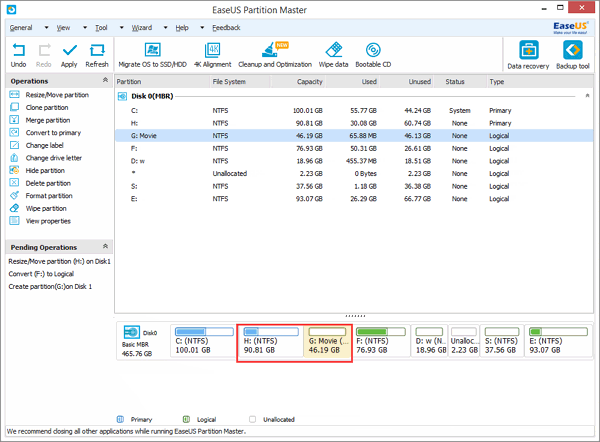This screenshot has height=442, width=600.
Task: Sort by the Unused column header
Action: [x=406, y=82]
